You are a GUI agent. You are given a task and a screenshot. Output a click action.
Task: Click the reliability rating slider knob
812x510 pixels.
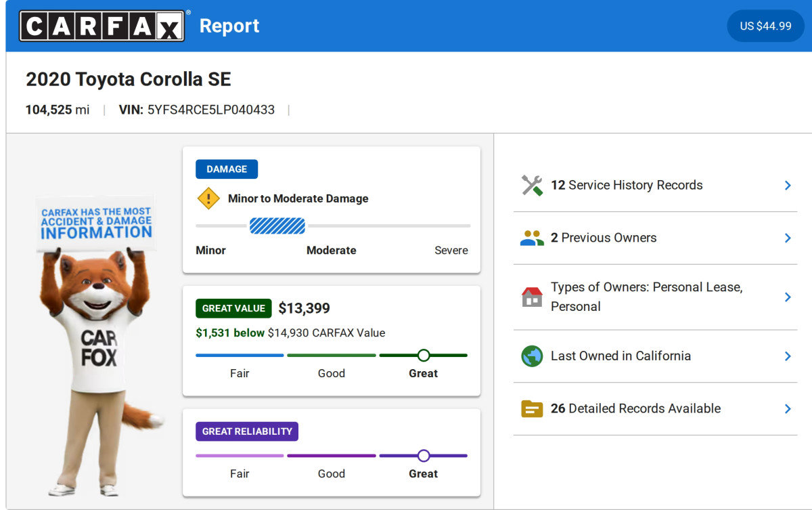[x=424, y=455]
